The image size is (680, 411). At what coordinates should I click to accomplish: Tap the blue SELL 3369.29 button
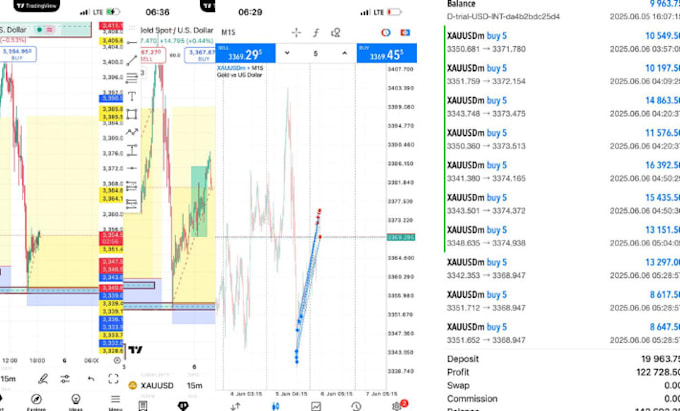click(x=245, y=53)
